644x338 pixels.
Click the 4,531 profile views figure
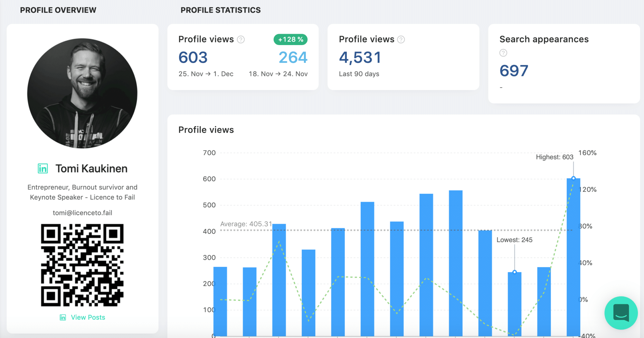click(360, 58)
